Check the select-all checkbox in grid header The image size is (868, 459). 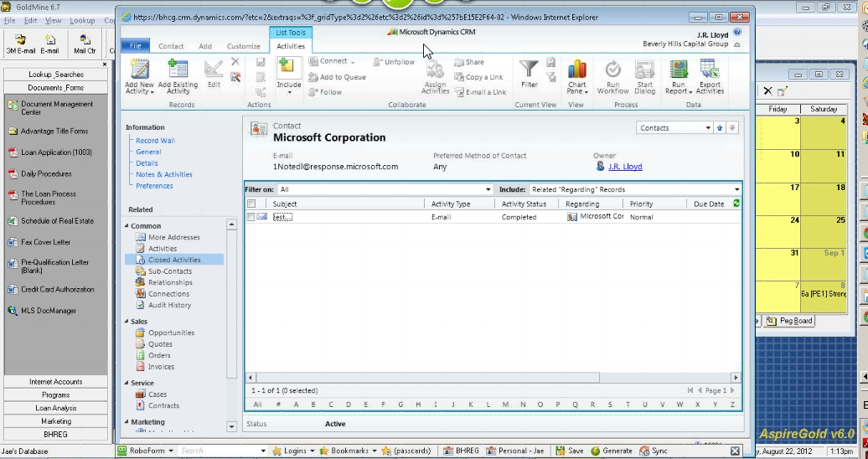(x=251, y=204)
